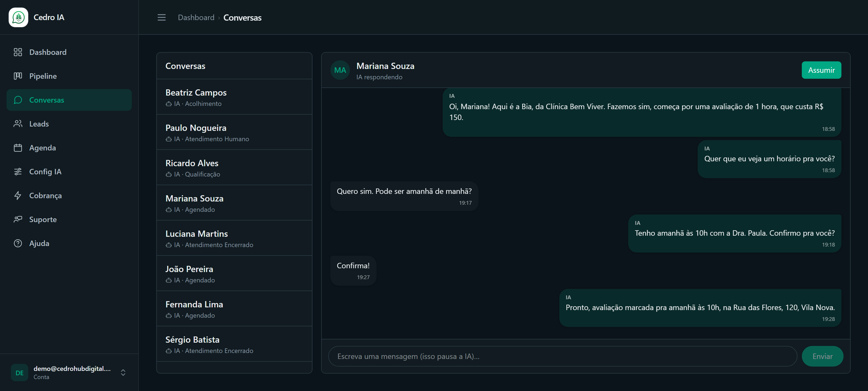Image resolution: width=868 pixels, height=391 pixels.
Task: Select Fernanda Lima conversation
Action: pos(234,309)
